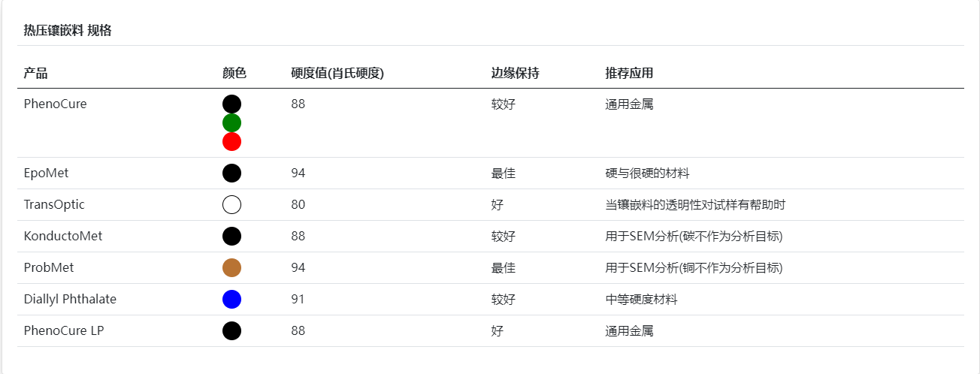The image size is (980, 374).
Task: Click the EpoMet product name
Action: point(46,173)
